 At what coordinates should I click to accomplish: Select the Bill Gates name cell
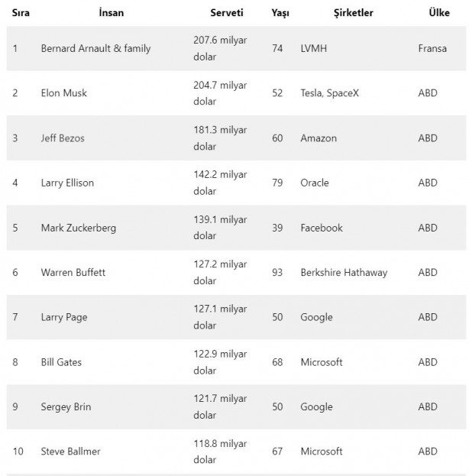point(61,362)
